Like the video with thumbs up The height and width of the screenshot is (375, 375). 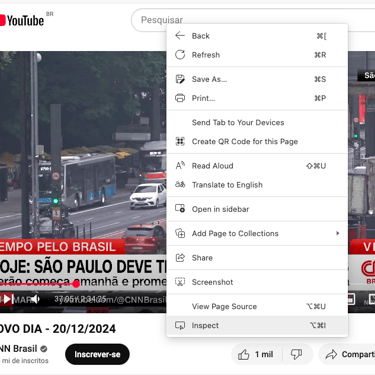tap(256, 354)
